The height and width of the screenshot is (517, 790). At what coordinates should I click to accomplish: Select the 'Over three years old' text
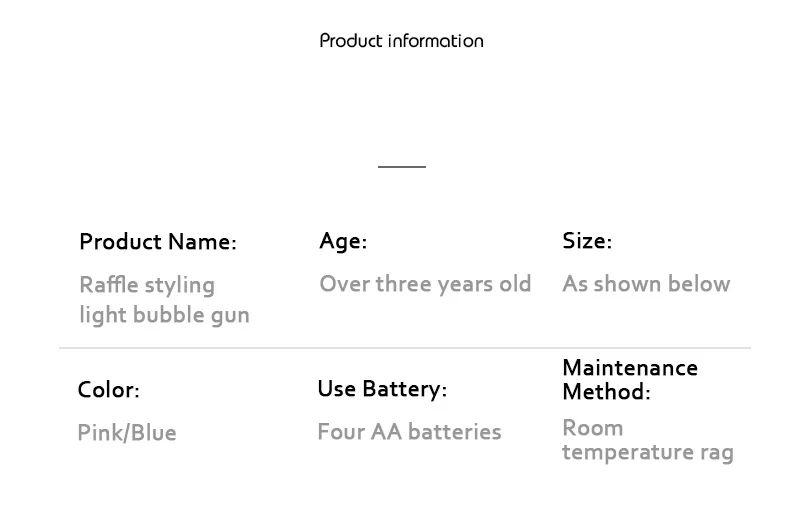point(425,284)
